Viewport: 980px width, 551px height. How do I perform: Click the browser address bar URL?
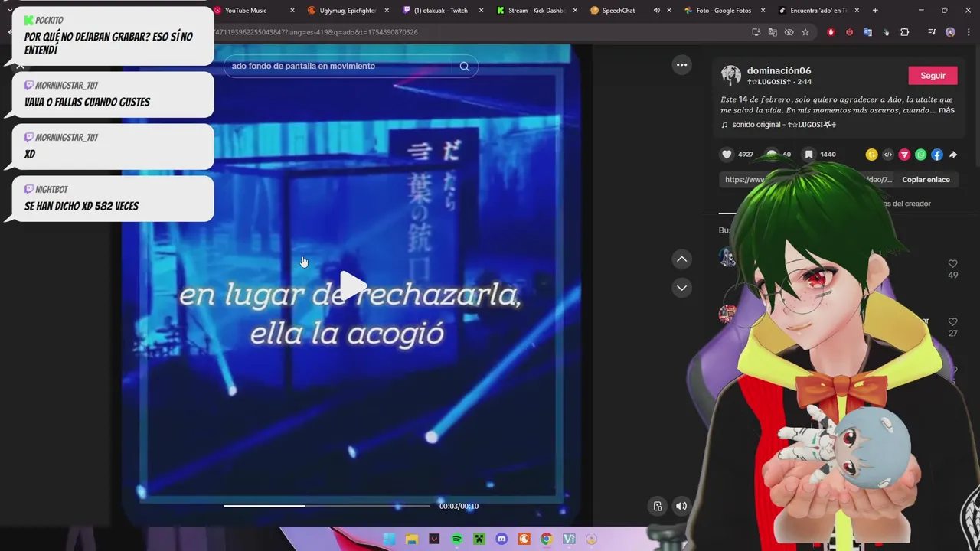pyautogui.click(x=315, y=32)
